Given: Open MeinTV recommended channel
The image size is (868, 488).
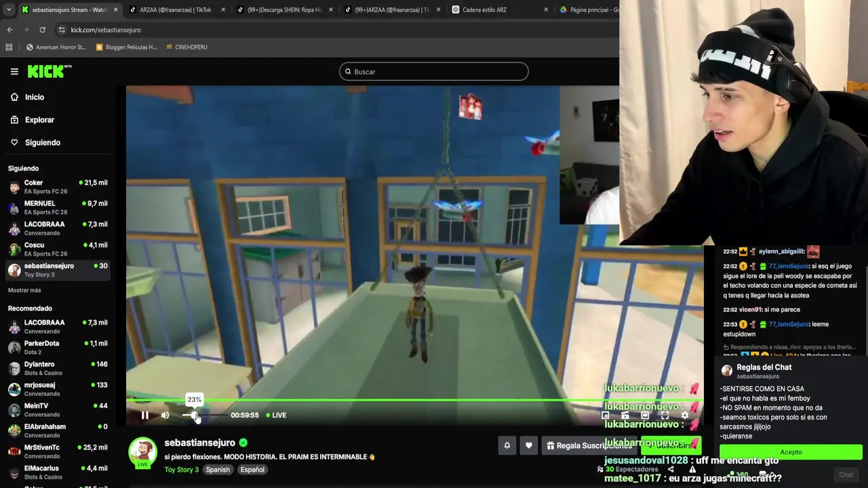Looking at the screenshot, I should point(58,410).
